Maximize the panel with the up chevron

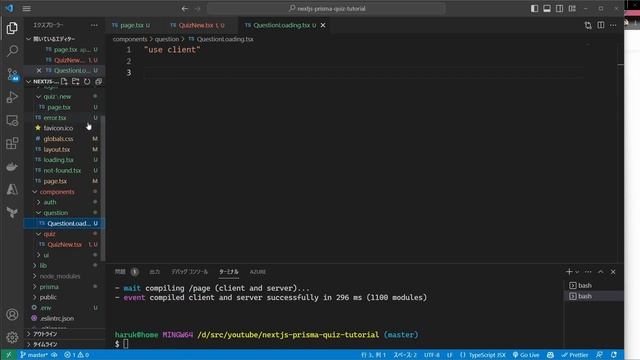(600, 272)
